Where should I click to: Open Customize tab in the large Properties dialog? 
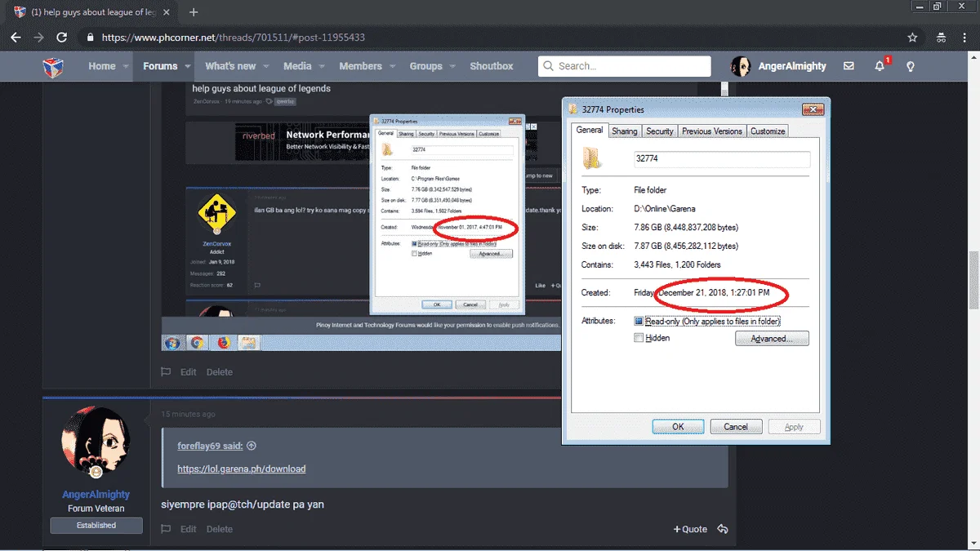[x=768, y=131]
